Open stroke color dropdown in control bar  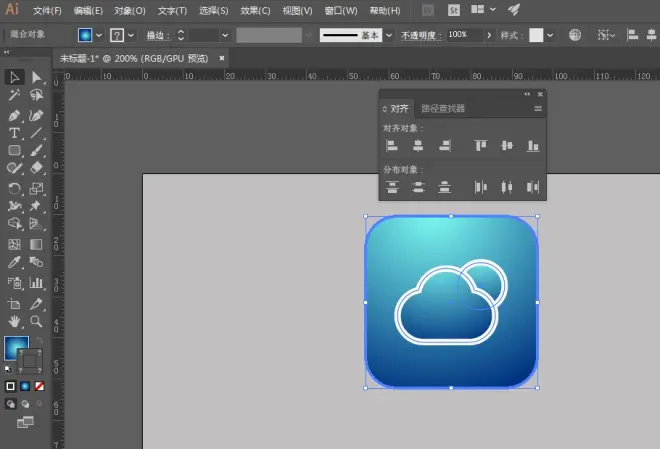tap(131, 35)
